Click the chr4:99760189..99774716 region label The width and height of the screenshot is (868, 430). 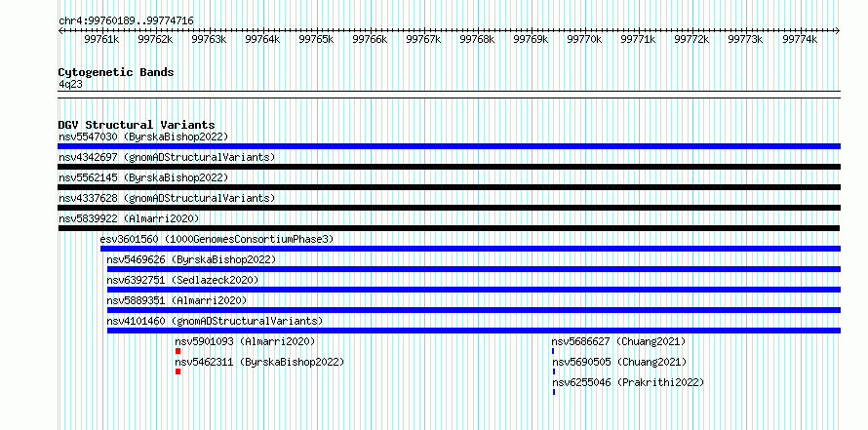126,20
